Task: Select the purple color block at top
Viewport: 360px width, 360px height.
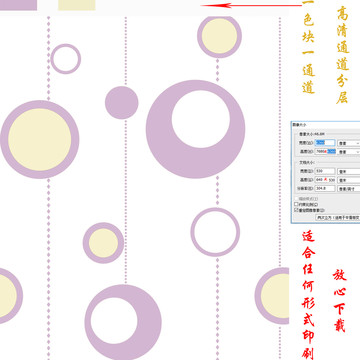Action: (x=18, y=5)
